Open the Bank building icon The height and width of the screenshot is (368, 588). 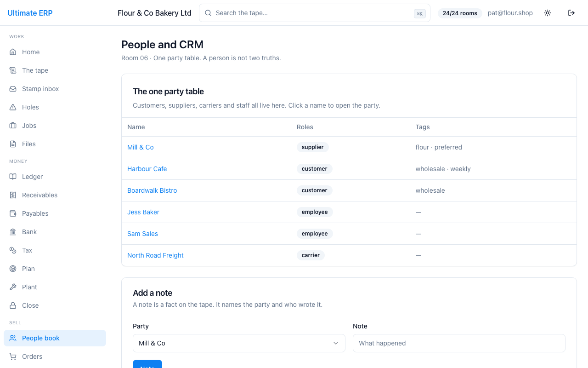tap(13, 232)
